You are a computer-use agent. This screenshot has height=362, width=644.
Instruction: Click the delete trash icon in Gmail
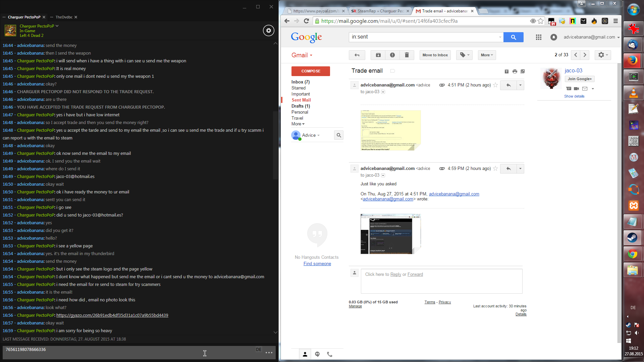click(407, 55)
